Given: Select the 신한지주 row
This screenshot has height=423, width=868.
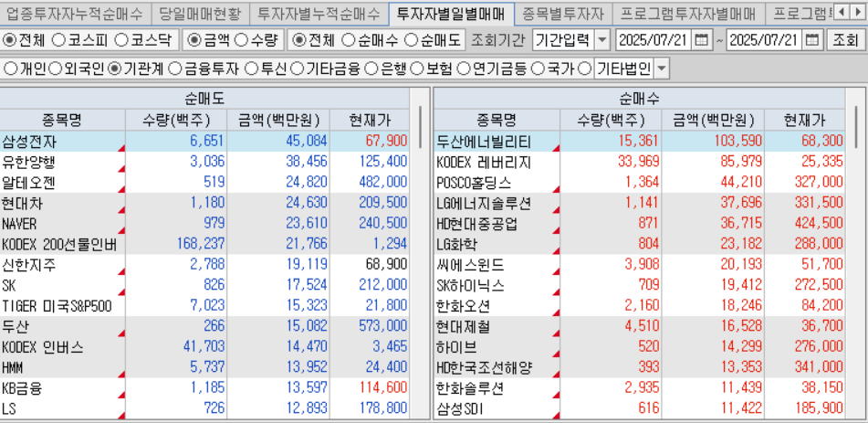Looking at the screenshot, I should pyautogui.click(x=204, y=265).
